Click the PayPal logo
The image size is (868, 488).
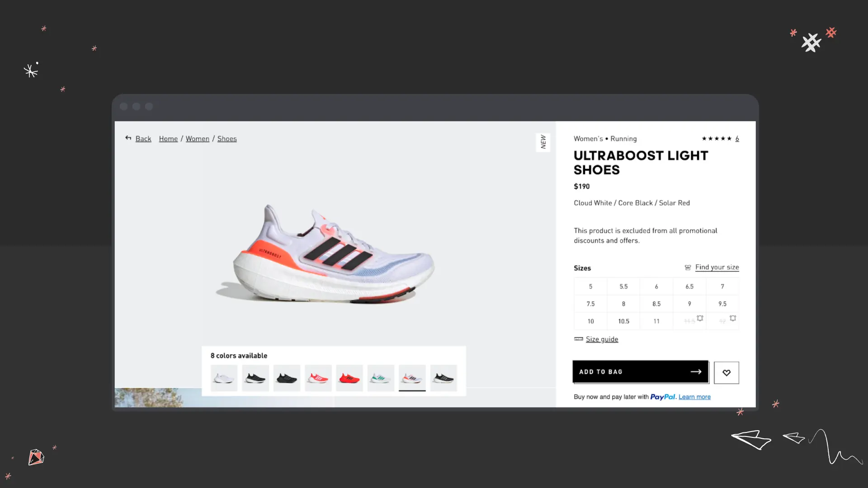coord(663,397)
